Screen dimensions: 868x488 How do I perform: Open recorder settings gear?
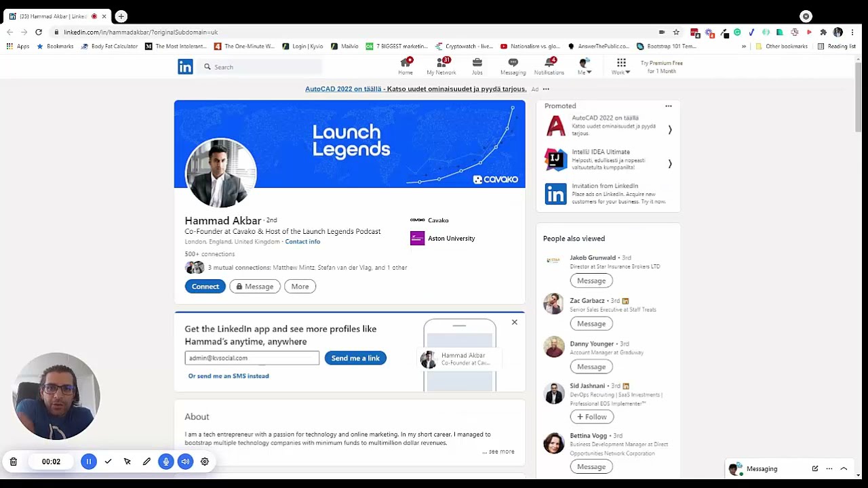point(205,462)
